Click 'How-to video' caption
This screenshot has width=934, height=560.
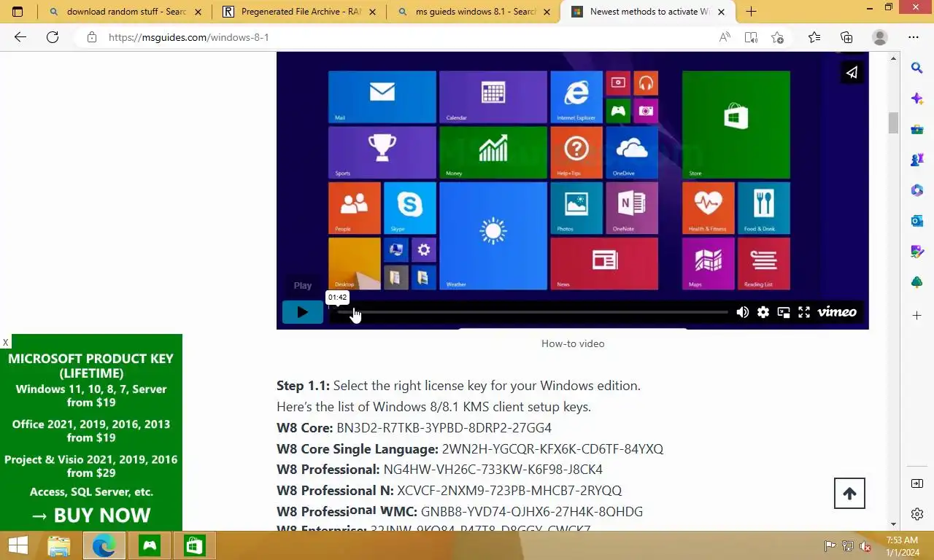(x=573, y=343)
